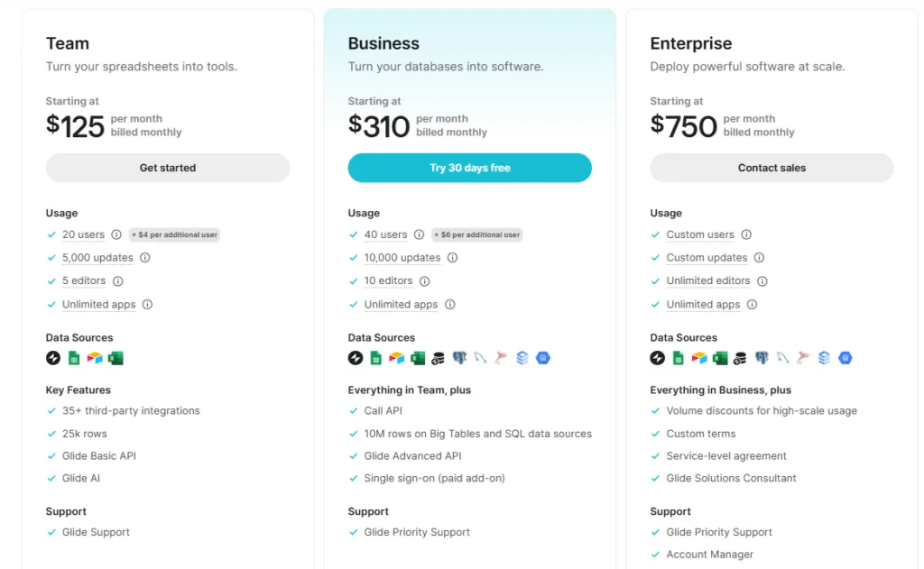Click the Try 30 days free button
This screenshot has height=569, width=924.
click(470, 168)
